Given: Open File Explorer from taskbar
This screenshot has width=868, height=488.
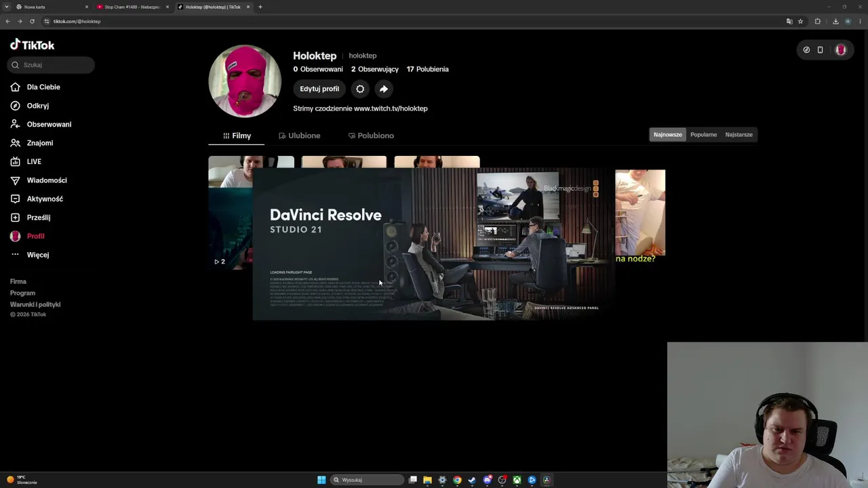Looking at the screenshot, I should click(427, 480).
